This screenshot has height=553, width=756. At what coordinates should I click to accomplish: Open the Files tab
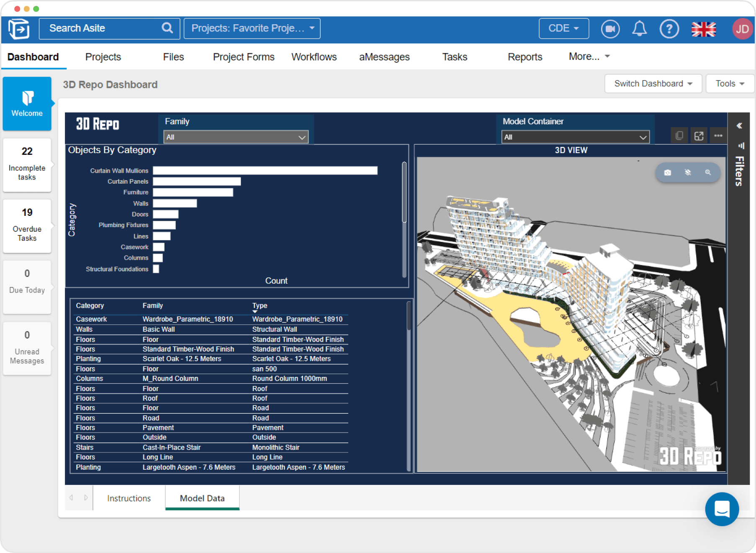click(173, 57)
